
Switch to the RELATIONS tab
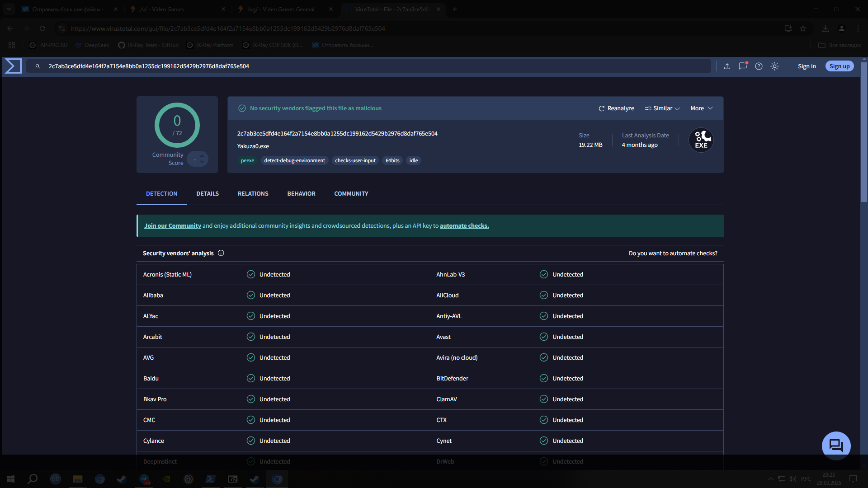pos(253,194)
